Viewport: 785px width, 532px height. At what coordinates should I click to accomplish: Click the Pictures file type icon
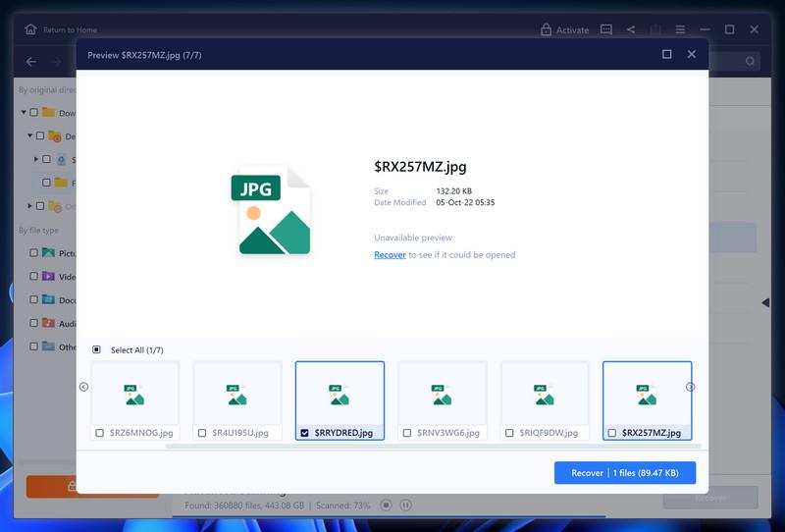coord(48,252)
